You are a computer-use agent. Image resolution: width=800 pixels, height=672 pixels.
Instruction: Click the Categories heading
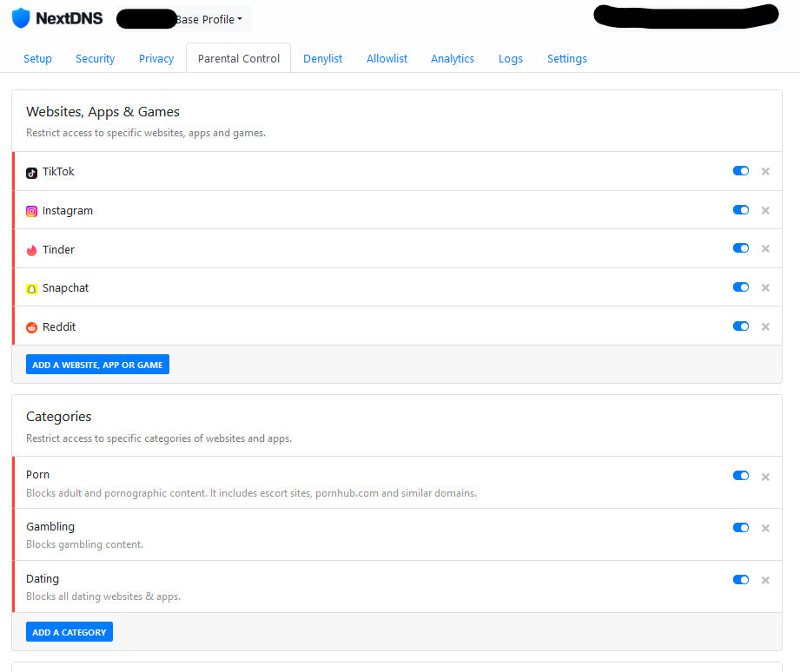click(x=59, y=417)
